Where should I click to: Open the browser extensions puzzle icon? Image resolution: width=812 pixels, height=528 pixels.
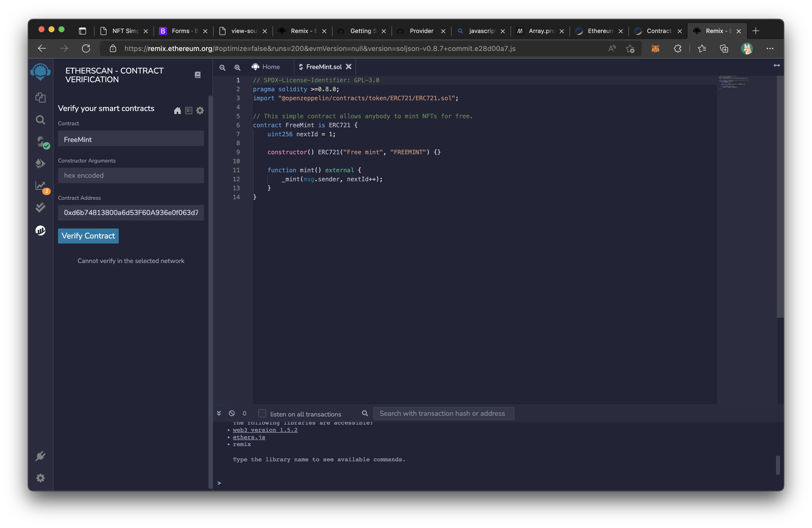pos(677,49)
